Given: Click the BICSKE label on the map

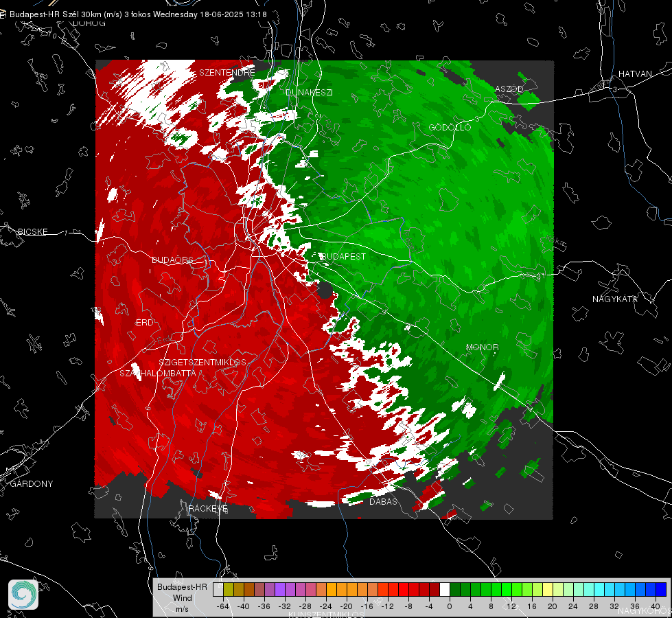Looking at the screenshot, I should tap(32, 231).
